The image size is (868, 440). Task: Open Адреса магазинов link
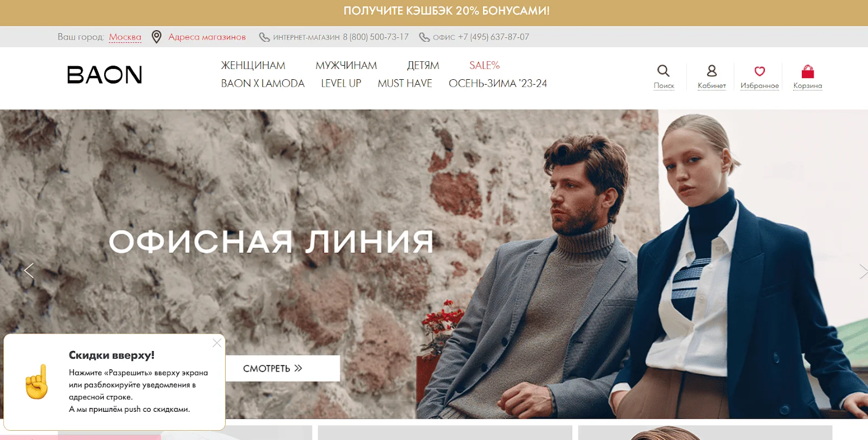point(207,37)
